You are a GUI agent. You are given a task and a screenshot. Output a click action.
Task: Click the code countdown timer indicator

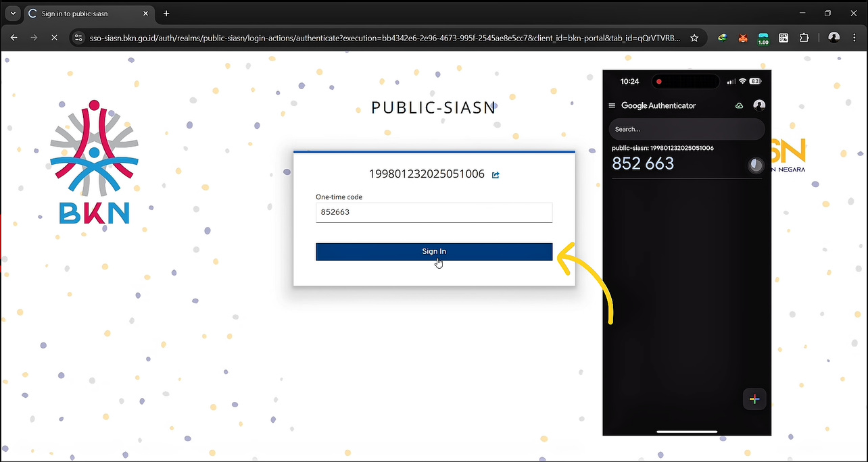click(x=755, y=165)
